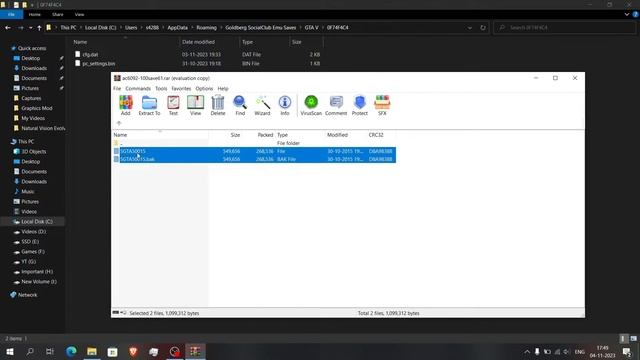Expand the Explorer ribbon chevron
The image size is (640, 360).
[627, 14]
